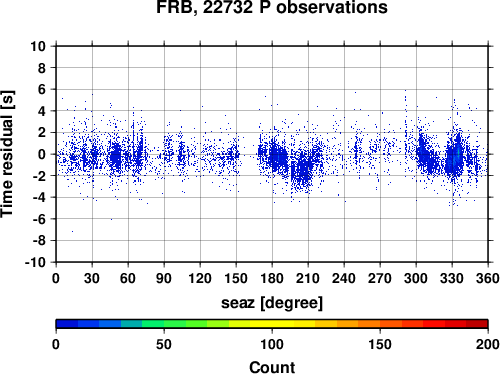500x374 pixels.
Task: Click the y-axis tick label 10
Action: [38, 46]
